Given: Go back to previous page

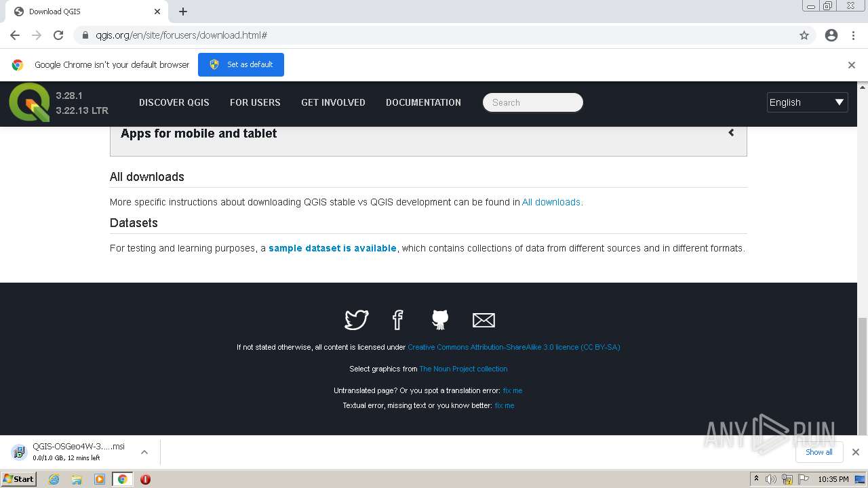Looking at the screenshot, I should click(15, 35).
